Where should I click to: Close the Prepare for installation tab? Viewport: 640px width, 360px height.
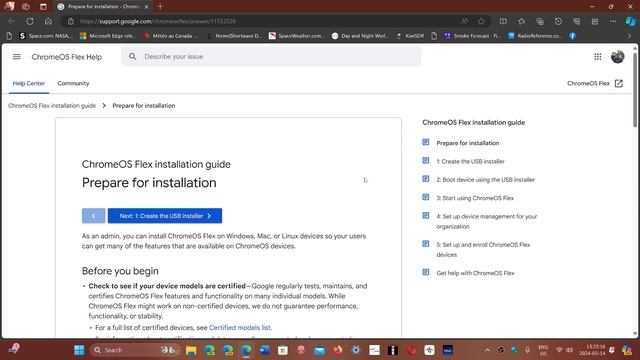146,7
